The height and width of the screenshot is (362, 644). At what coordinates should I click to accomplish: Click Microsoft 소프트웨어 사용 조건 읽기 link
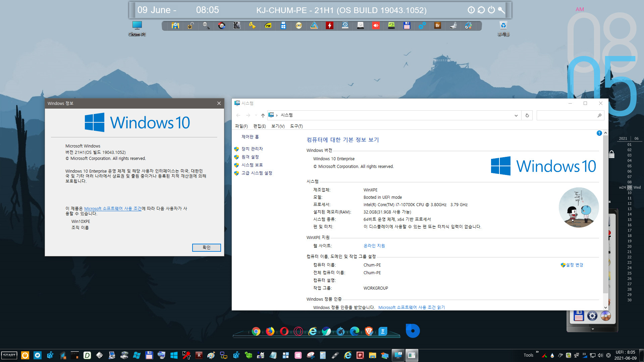(412, 307)
